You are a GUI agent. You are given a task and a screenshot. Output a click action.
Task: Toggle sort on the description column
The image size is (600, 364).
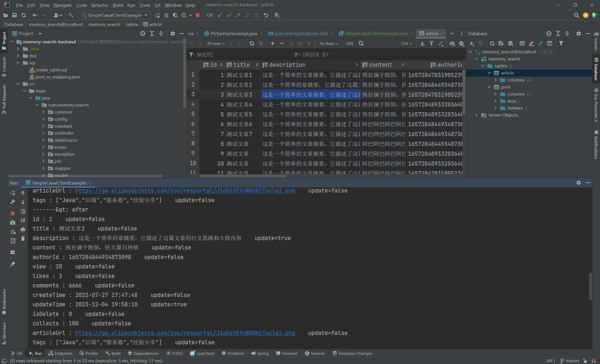click(x=357, y=65)
